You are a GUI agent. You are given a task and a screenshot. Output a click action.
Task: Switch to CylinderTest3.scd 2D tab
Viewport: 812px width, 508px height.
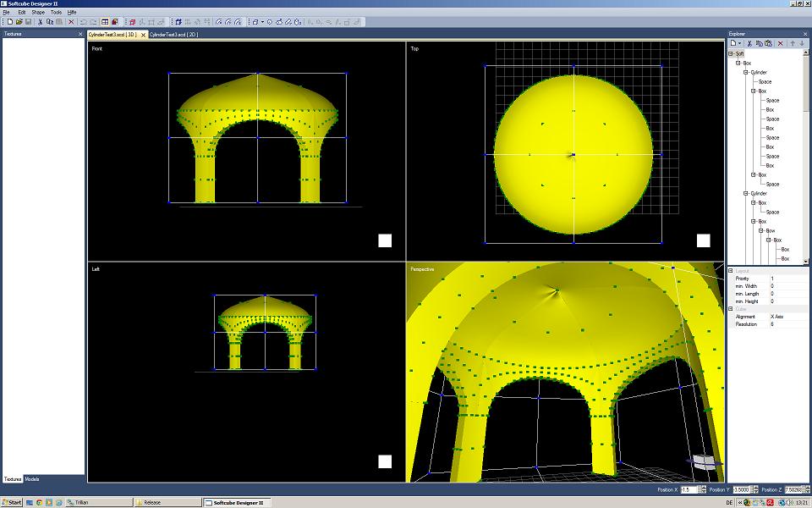(x=173, y=35)
